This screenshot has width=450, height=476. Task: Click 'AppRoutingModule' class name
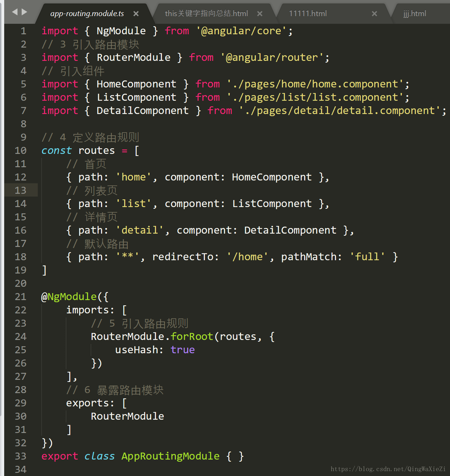pyautogui.click(x=170, y=456)
